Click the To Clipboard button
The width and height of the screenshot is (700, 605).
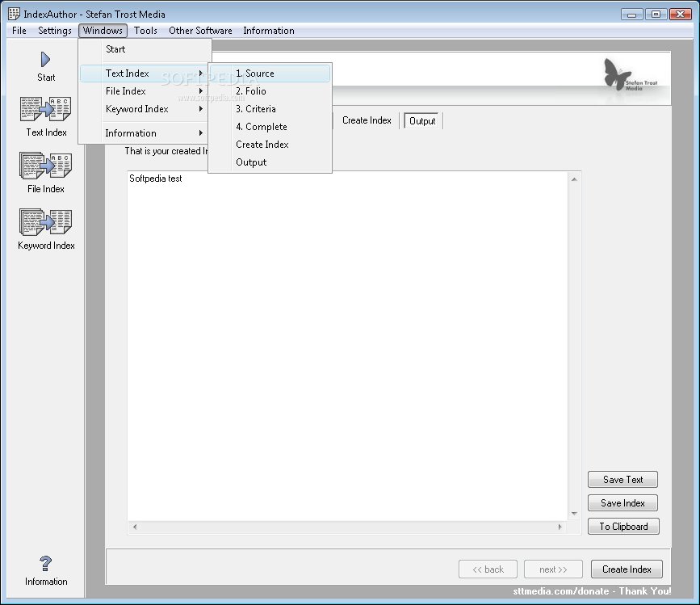coord(623,527)
